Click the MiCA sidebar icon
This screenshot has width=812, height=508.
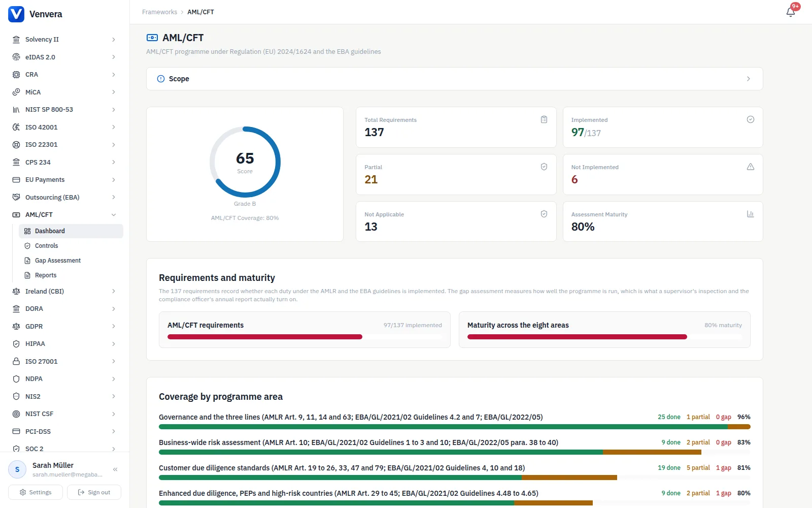tap(16, 92)
